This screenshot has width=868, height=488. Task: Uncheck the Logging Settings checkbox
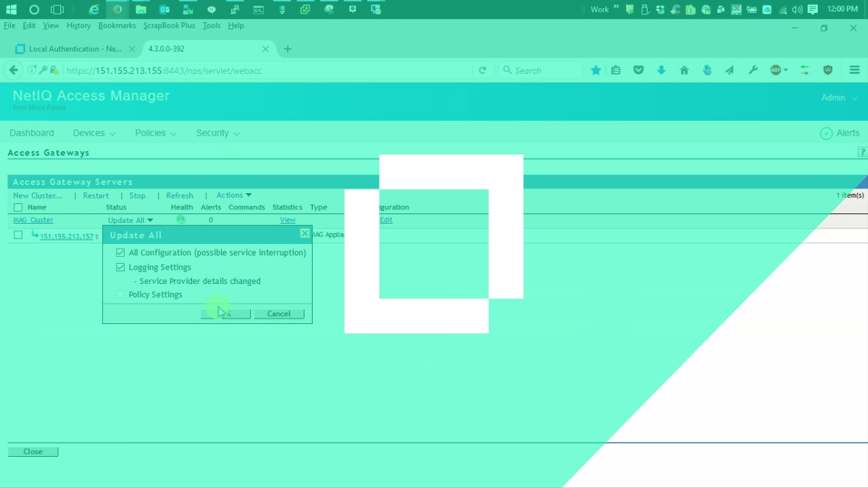[121, 268]
